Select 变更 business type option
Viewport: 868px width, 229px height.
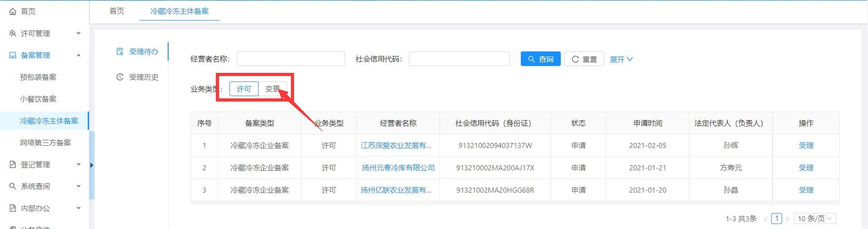pos(272,89)
